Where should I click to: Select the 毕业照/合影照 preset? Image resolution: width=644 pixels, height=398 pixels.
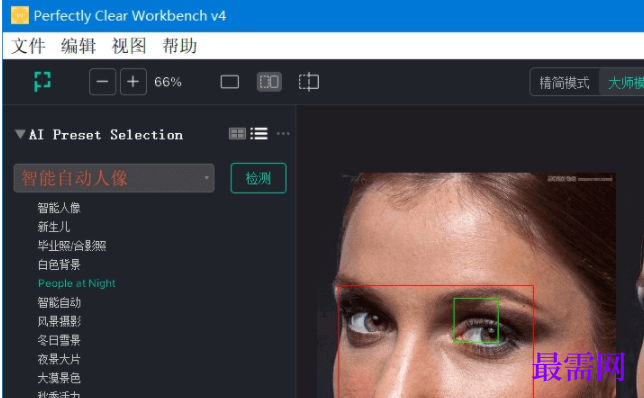coord(72,246)
